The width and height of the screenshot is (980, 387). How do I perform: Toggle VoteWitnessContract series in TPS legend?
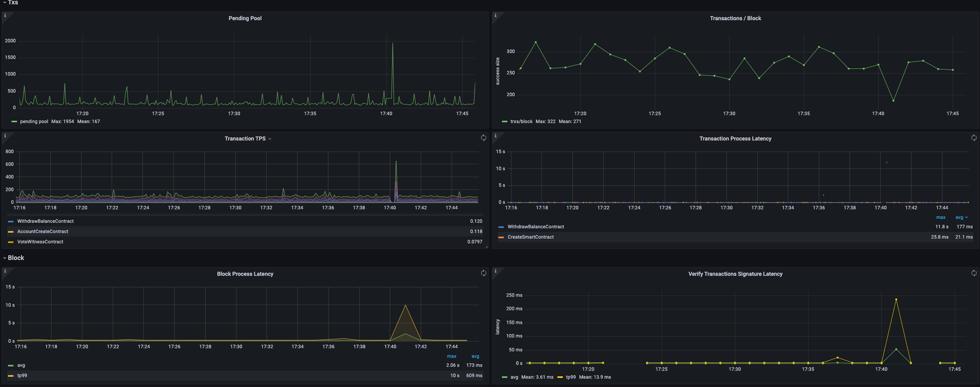click(40, 242)
